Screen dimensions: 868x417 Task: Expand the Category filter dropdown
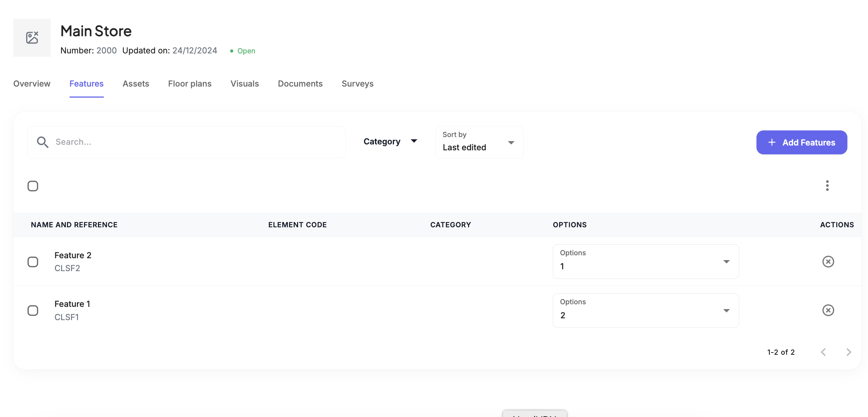[x=390, y=142]
